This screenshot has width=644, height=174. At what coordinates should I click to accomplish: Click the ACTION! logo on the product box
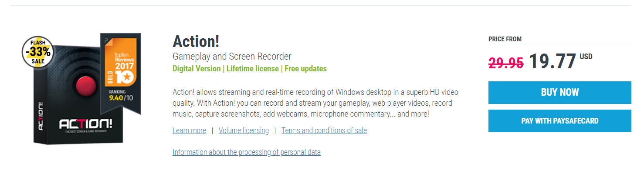point(86,125)
